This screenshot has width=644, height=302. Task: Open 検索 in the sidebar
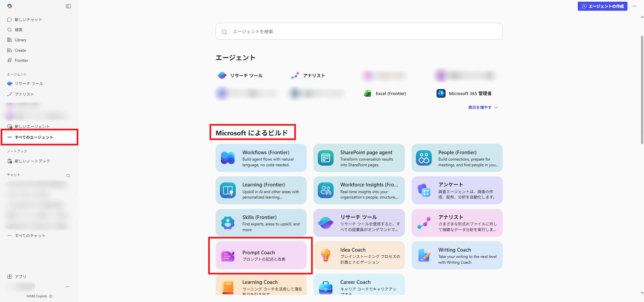tap(15, 30)
